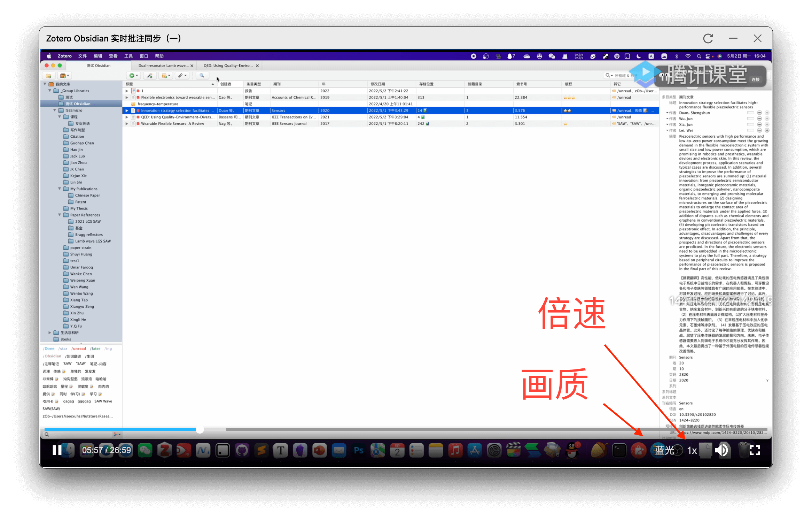The height and width of the screenshot is (520, 812).
Task: Switch to the Dual-resonator Lamb wave tab
Action: [163, 66]
